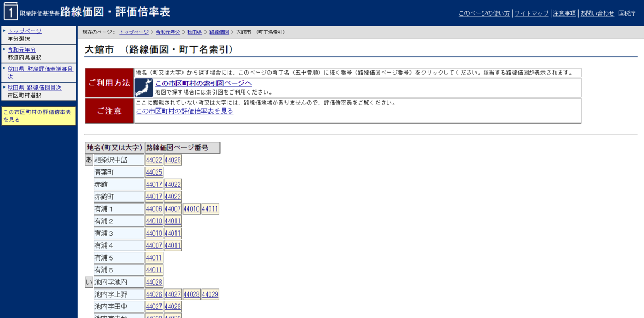Open 44022 in the 赤館町 row
Viewport: 644px width, 318px height.
(x=173, y=197)
